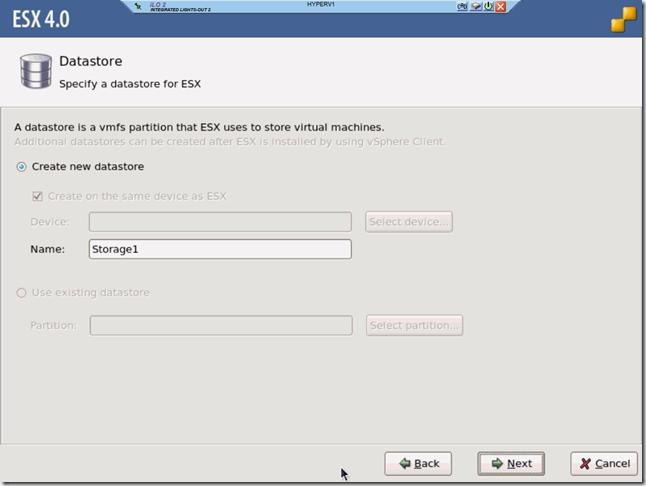The width and height of the screenshot is (646, 486).
Task: Cancel the ESX installation
Action: pyautogui.click(x=604, y=464)
